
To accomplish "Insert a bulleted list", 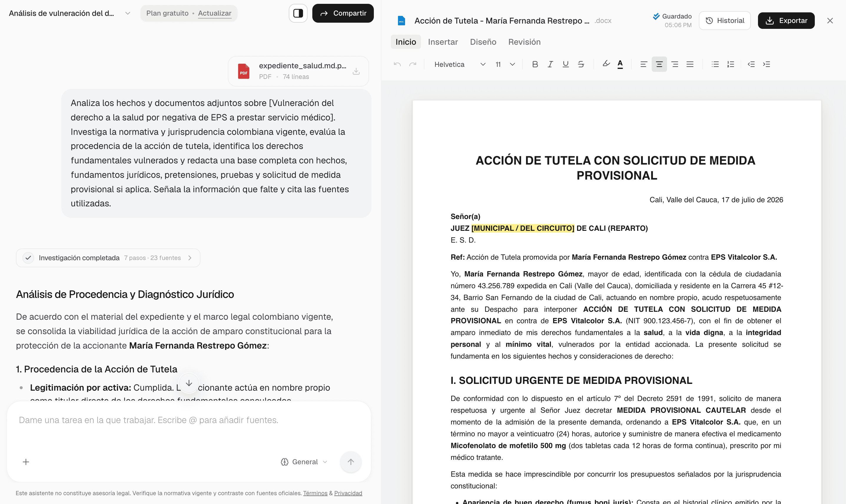I will 715,64.
